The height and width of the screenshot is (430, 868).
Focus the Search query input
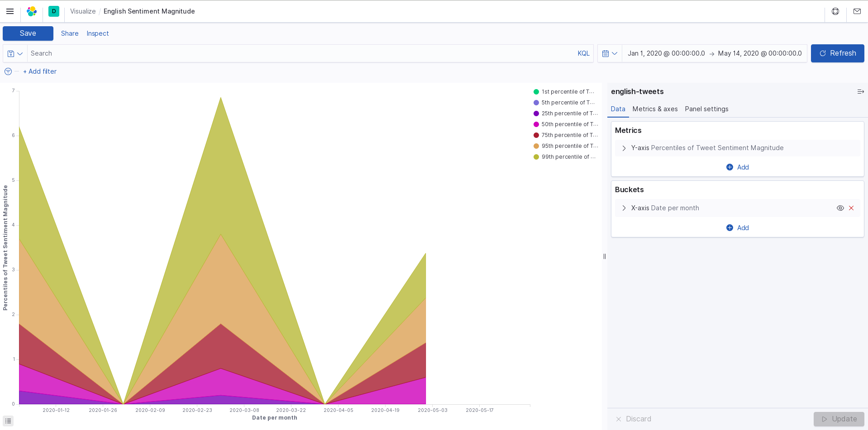(x=301, y=53)
